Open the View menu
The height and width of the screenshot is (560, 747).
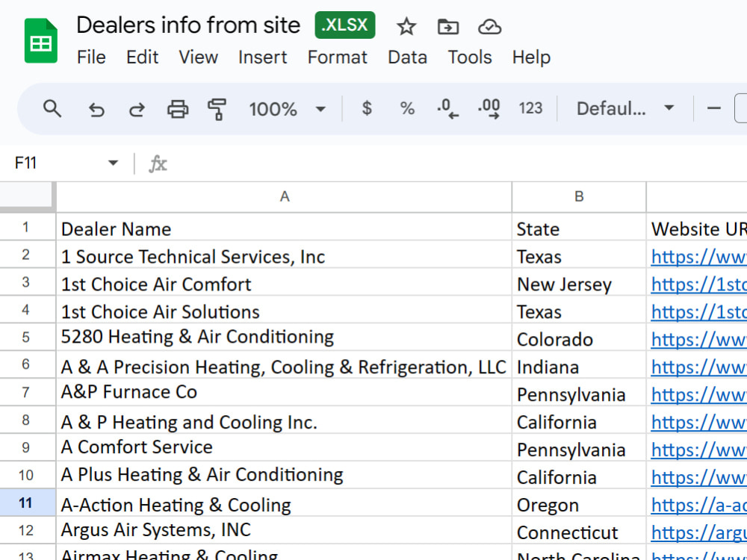click(x=198, y=57)
